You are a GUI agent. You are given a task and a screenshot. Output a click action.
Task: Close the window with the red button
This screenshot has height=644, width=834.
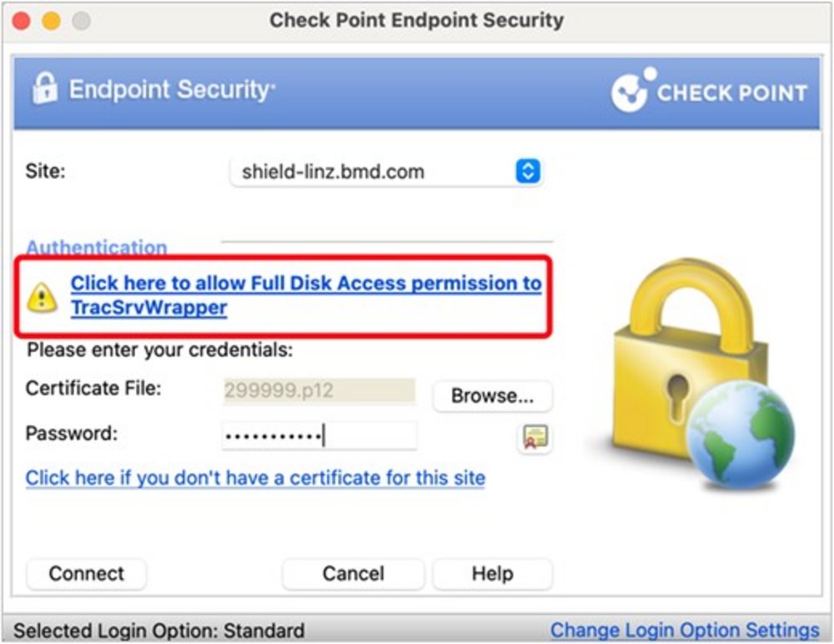(22, 21)
